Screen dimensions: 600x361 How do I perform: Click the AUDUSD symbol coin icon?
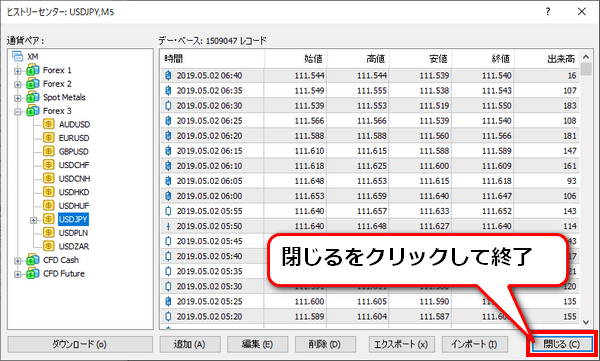[x=49, y=124]
